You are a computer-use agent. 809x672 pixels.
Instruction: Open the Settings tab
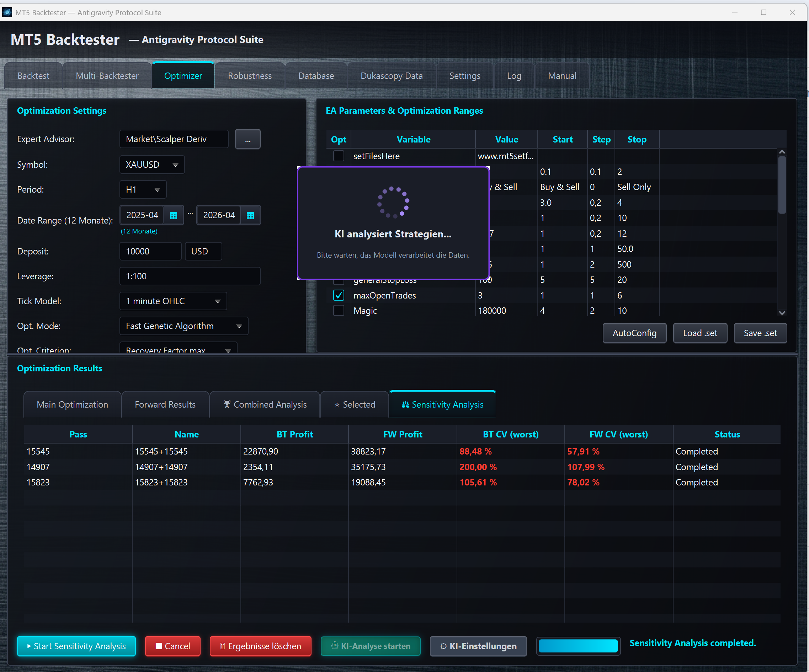(464, 76)
